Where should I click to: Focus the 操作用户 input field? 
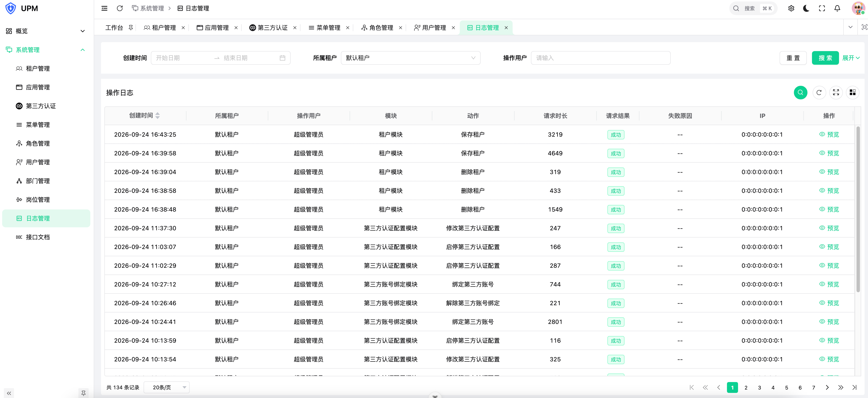click(600, 58)
